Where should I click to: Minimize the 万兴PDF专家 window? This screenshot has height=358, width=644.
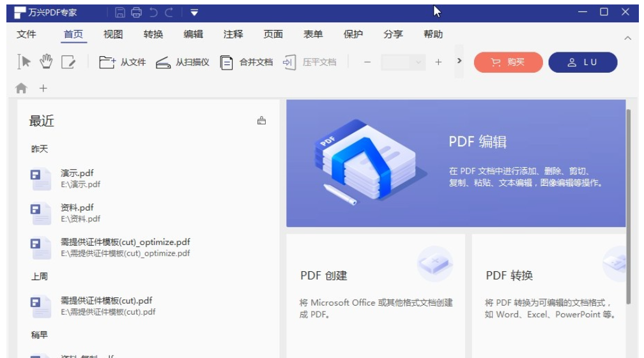pos(583,12)
